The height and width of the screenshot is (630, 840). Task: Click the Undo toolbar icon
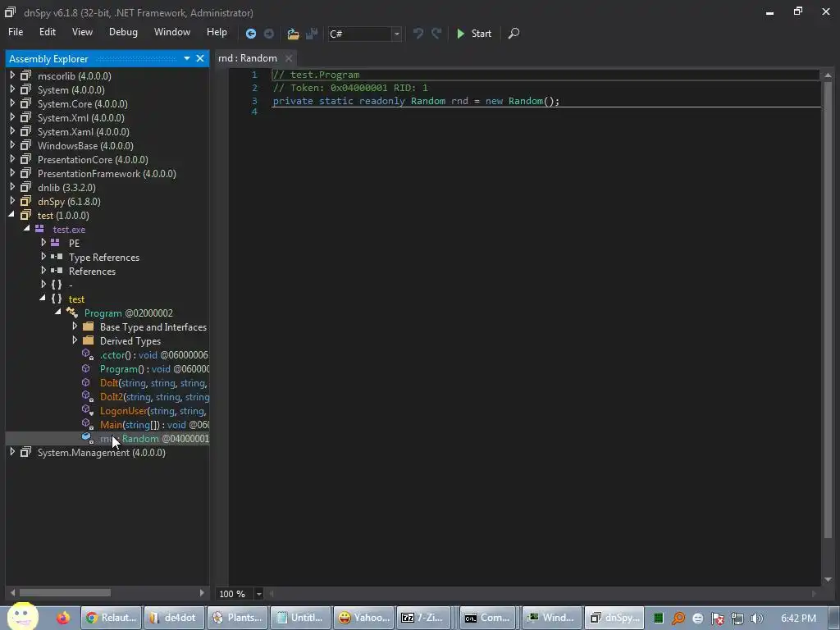tap(418, 34)
